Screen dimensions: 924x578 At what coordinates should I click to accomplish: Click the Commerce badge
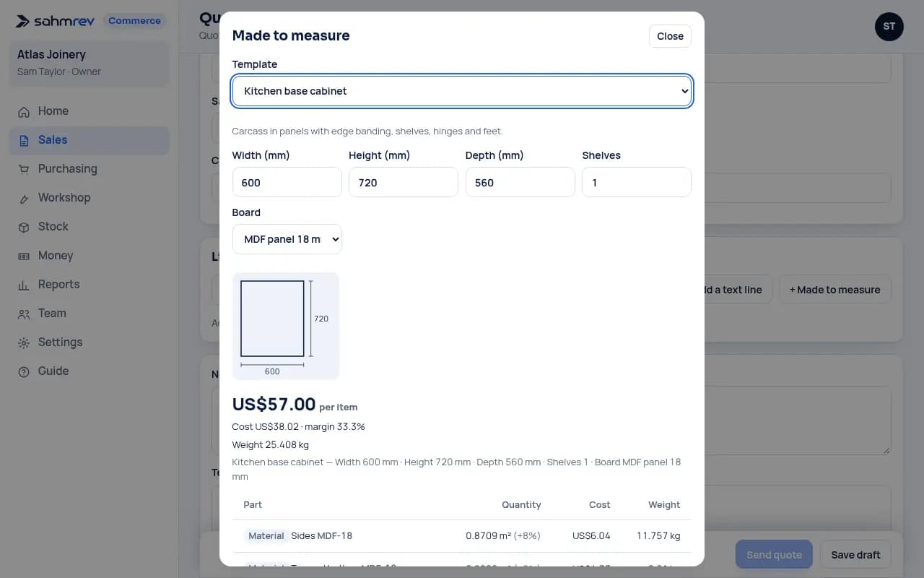pyautogui.click(x=134, y=21)
